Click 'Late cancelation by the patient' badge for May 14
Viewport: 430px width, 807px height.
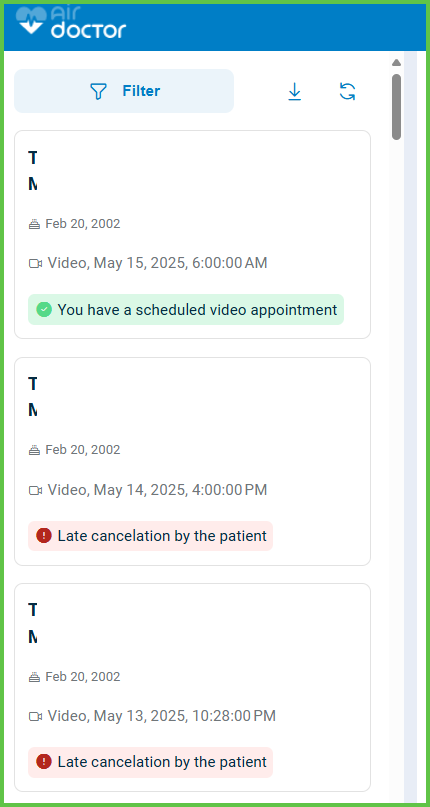click(150, 536)
